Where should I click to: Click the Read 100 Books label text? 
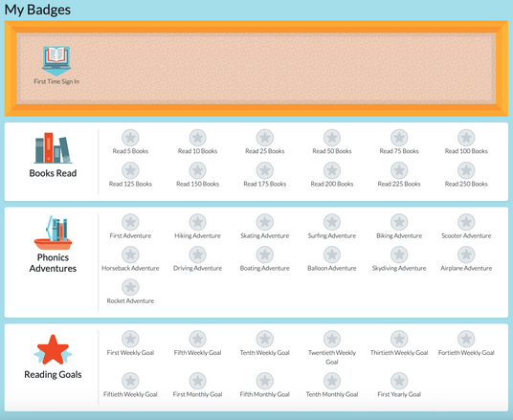pos(466,151)
